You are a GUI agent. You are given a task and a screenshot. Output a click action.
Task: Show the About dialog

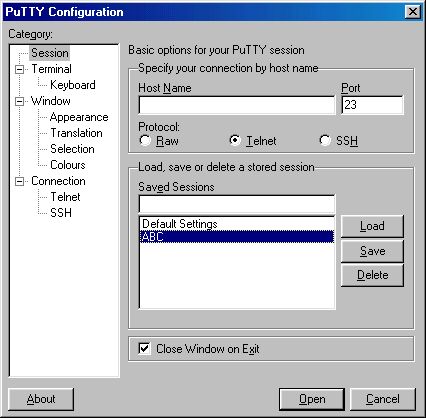[x=41, y=399]
